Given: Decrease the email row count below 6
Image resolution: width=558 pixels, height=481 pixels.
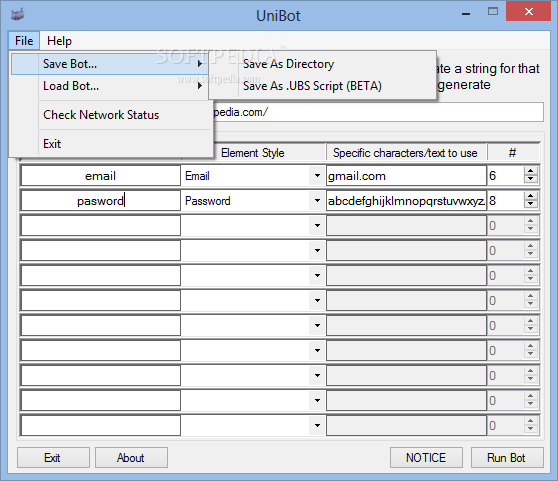Looking at the screenshot, I should coord(531,179).
